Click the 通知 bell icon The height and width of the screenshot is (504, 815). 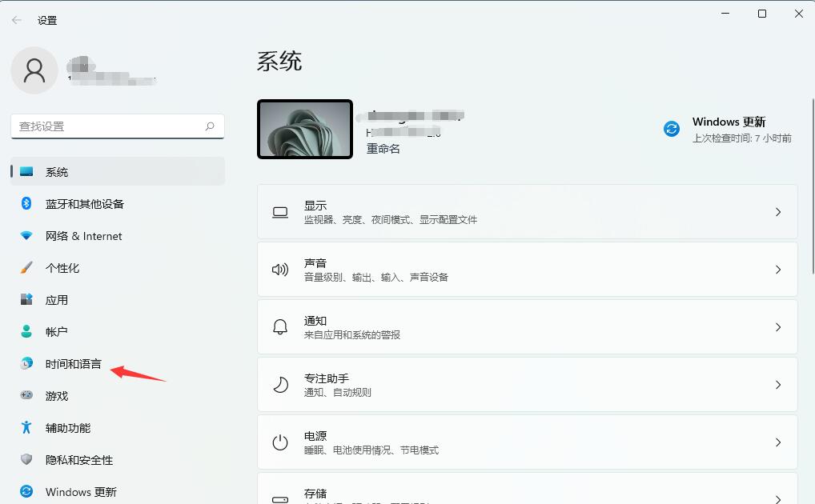(x=279, y=326)
